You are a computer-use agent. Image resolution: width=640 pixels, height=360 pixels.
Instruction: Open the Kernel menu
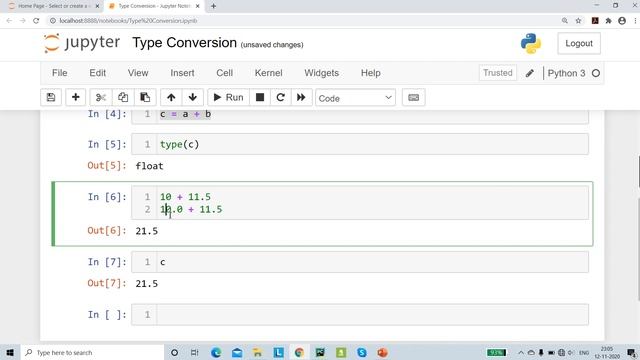click(x=269, y=73)
